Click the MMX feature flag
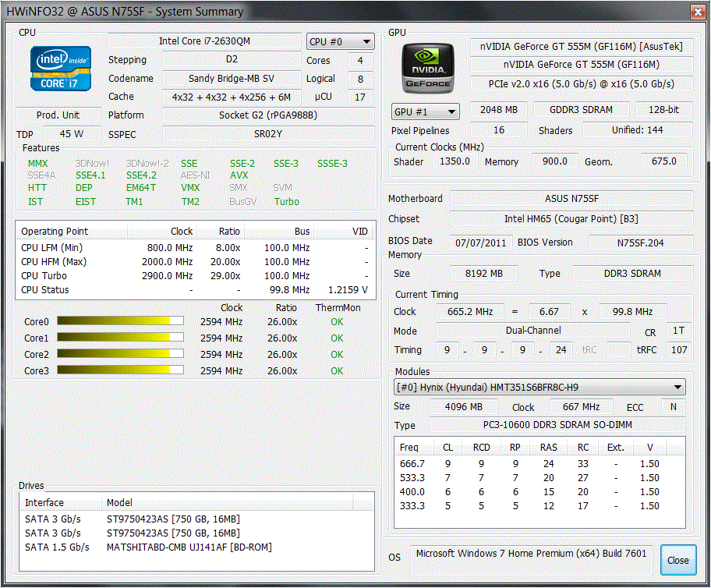The image size is (711, 588). pos(37,163)
